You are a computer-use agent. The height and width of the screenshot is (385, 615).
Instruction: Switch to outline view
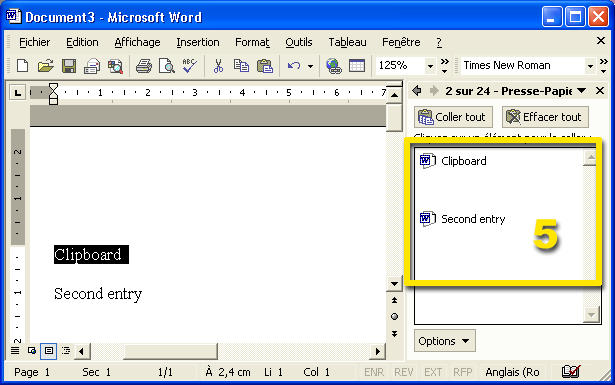(66, 350)
